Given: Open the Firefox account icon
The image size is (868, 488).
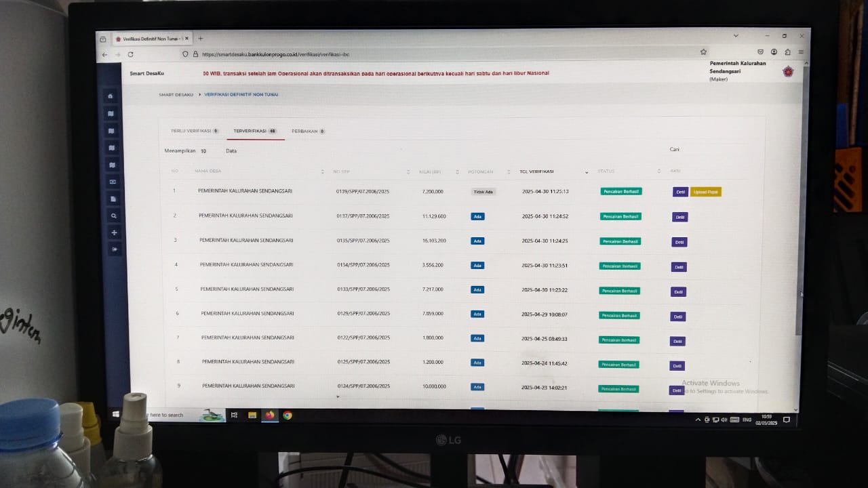Looking at the screenshot, I should pyautogui.click(x=774, y=52).
